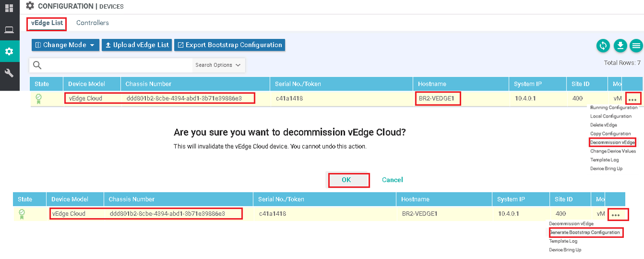Click the search magnifier icon
Screen dimensions: 644x259
[37, 65]
